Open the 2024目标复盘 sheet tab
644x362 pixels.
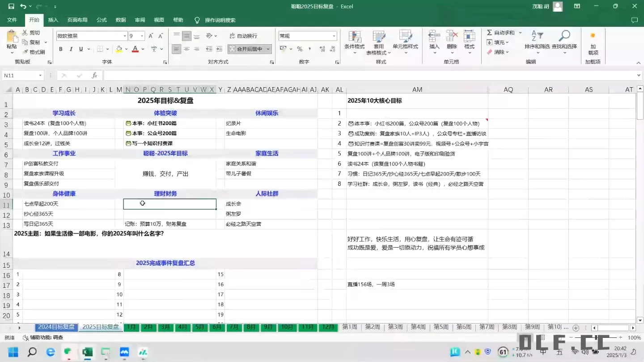(x=56, y=327)
